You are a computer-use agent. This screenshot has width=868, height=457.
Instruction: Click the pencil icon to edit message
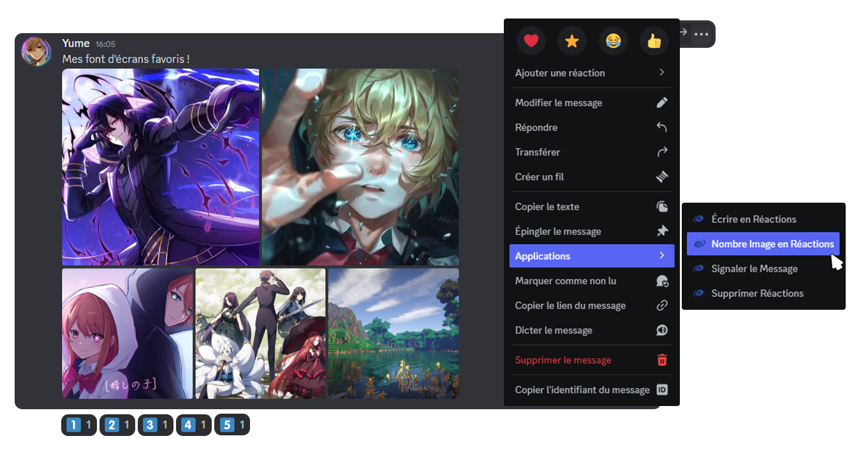point(662,103)
